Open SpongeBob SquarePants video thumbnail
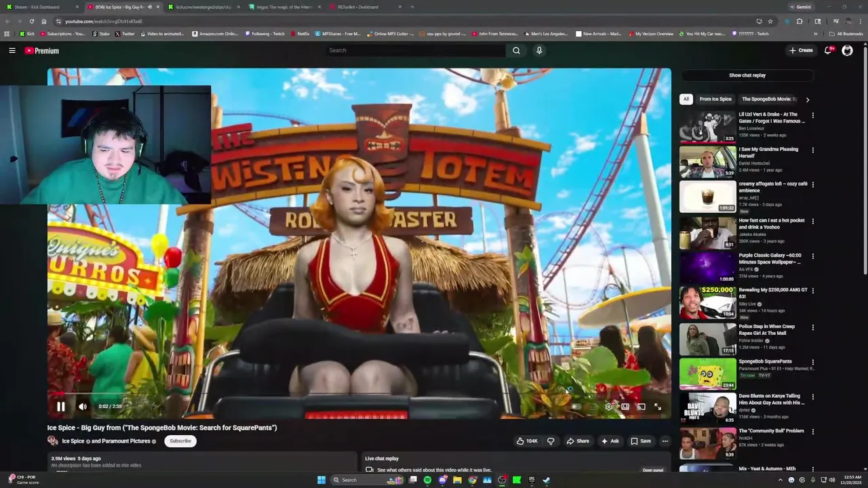The width and height of the screenshot is (868, 488). tap(707, 373)
